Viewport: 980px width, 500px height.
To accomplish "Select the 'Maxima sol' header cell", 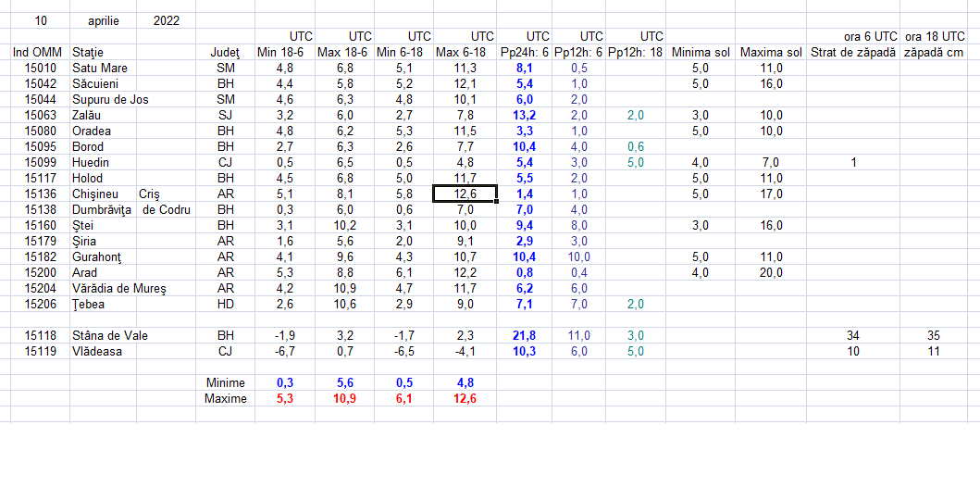I will coord(771,53).
